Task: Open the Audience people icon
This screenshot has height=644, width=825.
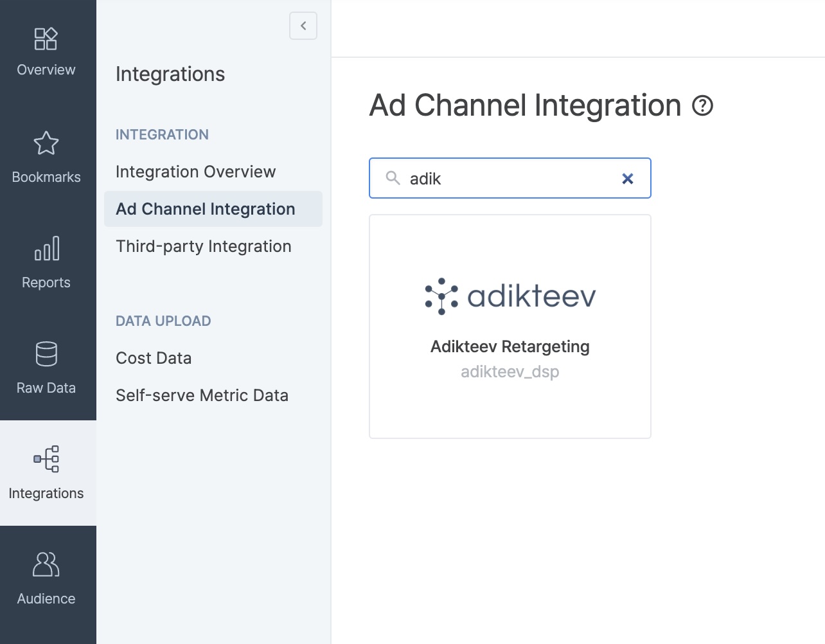Action: point(46,565)
